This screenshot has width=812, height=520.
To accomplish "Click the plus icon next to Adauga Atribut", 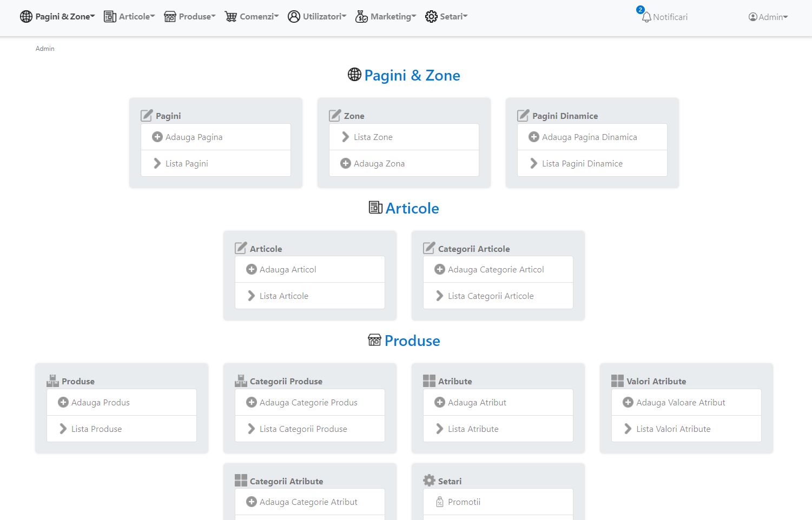I will 440,402.
